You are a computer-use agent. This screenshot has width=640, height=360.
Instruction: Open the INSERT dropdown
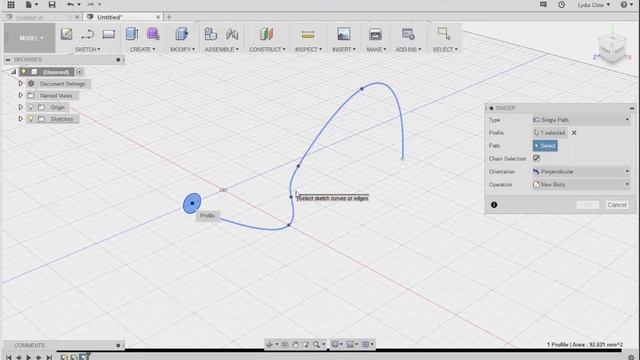pos(344,49)
